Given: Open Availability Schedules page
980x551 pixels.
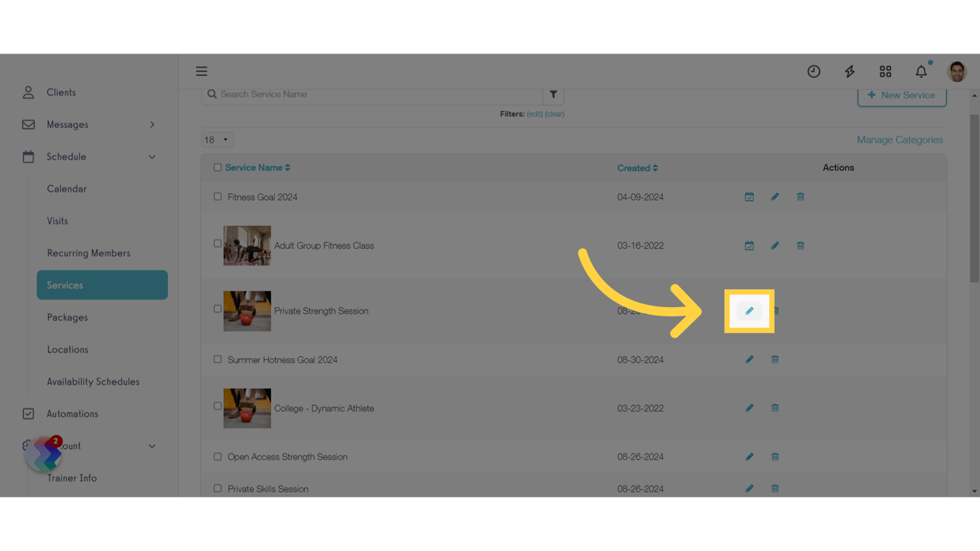Looking at the screenshot, I should pos(93,382).
